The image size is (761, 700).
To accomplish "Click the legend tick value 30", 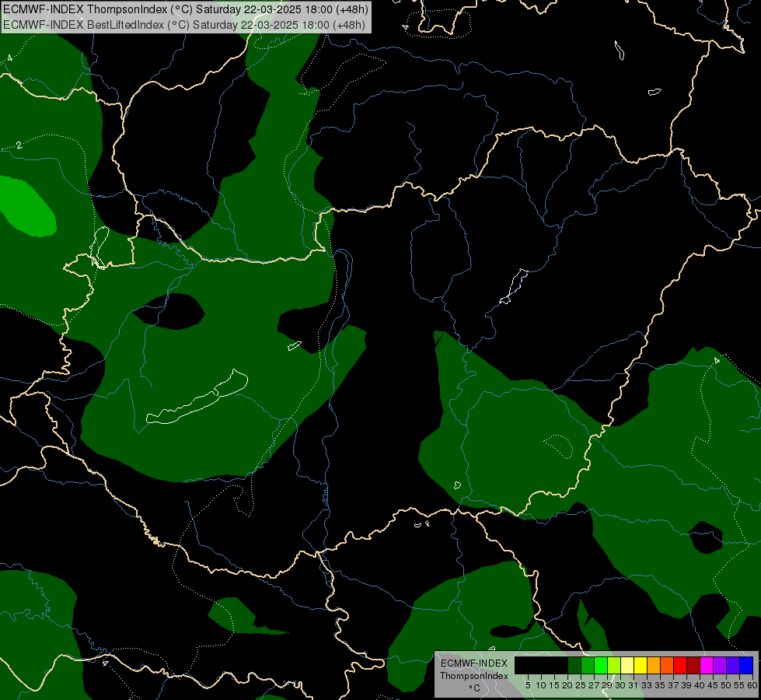I will pyautogui.click(x=620, y=685).
